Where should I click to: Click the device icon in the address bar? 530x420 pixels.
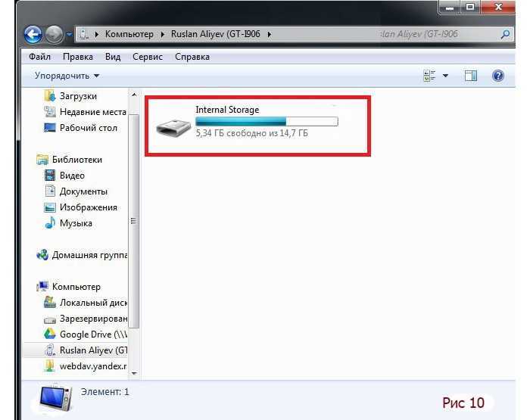click(84, 34)
